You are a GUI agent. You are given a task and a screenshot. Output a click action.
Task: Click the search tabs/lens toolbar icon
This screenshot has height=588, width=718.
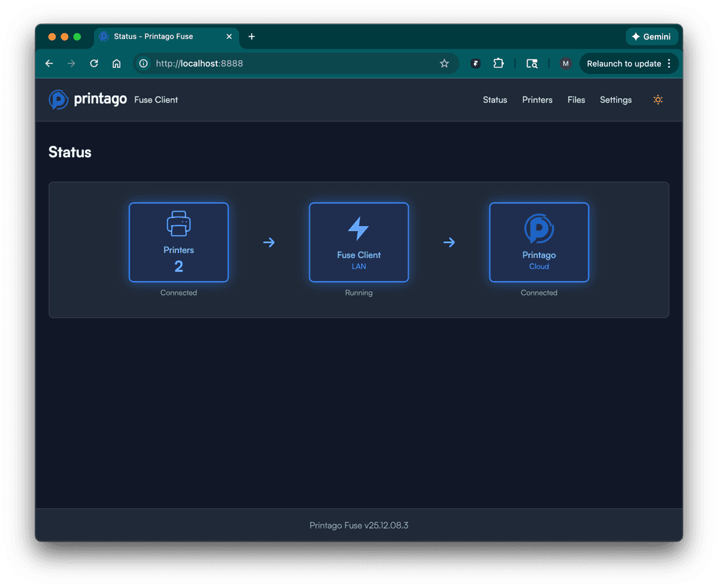[x=531, y=64]
